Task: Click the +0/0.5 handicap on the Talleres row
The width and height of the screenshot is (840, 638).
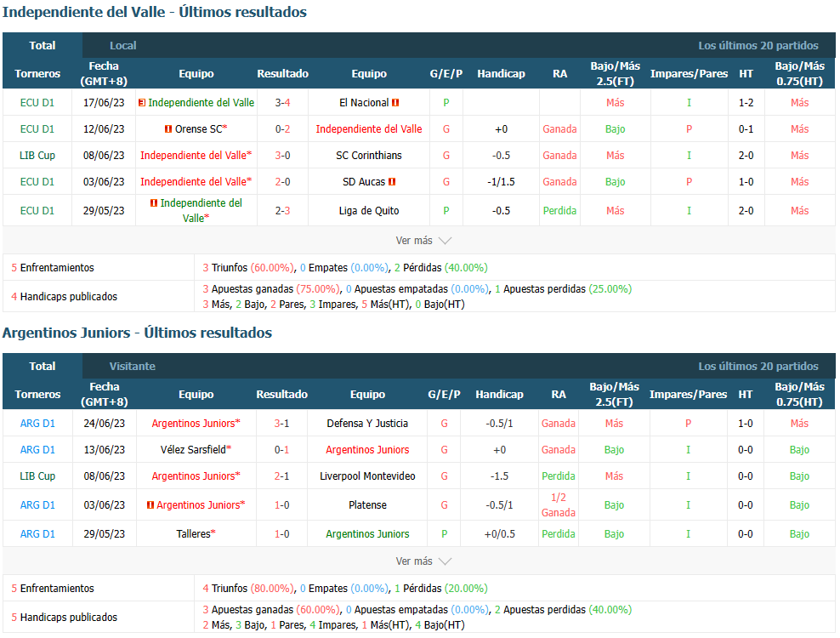Action: click(499, 533)
